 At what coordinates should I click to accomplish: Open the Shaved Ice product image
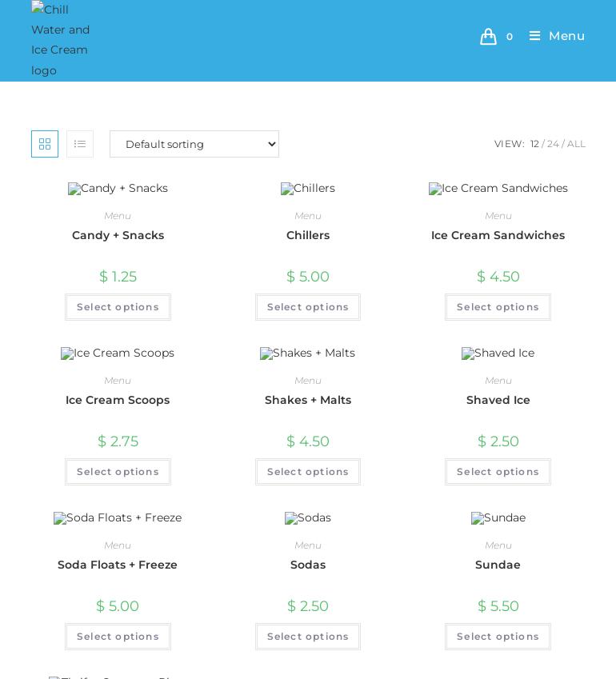(498, 353)
